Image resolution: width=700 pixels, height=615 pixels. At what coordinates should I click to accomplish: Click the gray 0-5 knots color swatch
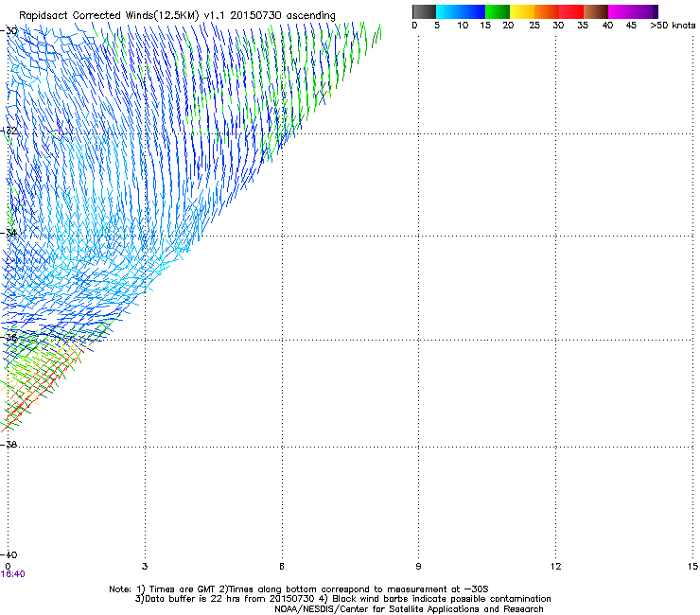click(424, 11)
